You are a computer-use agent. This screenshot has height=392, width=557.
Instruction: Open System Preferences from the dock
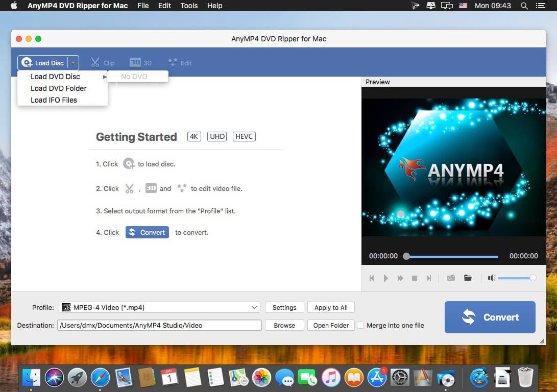400,377
